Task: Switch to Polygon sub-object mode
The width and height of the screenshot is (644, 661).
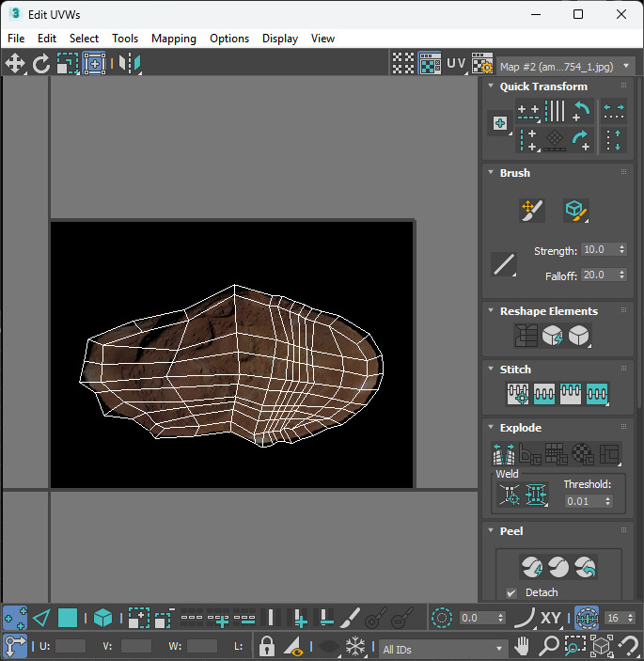Action: point(68,618)
